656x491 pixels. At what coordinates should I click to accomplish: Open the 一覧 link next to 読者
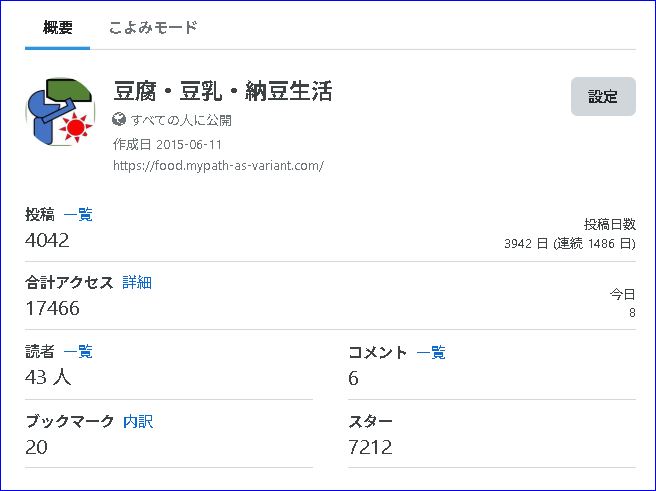pyautogui.click(x=78, y=351)
